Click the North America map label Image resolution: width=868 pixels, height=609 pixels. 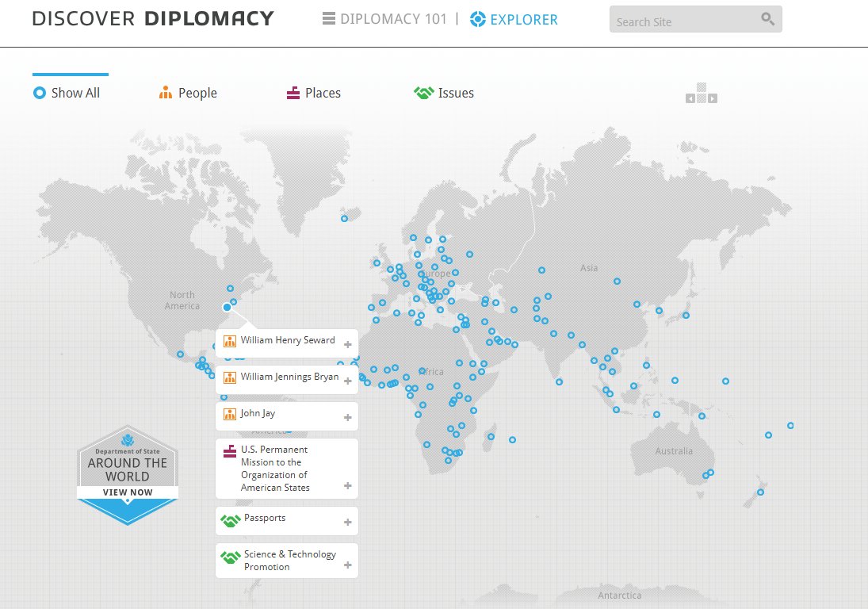(182, 300)
